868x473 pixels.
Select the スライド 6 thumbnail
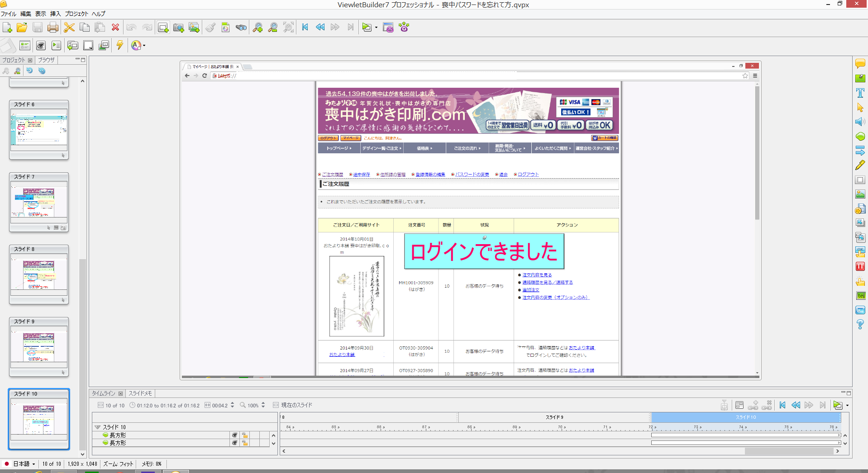pos(39,130)
